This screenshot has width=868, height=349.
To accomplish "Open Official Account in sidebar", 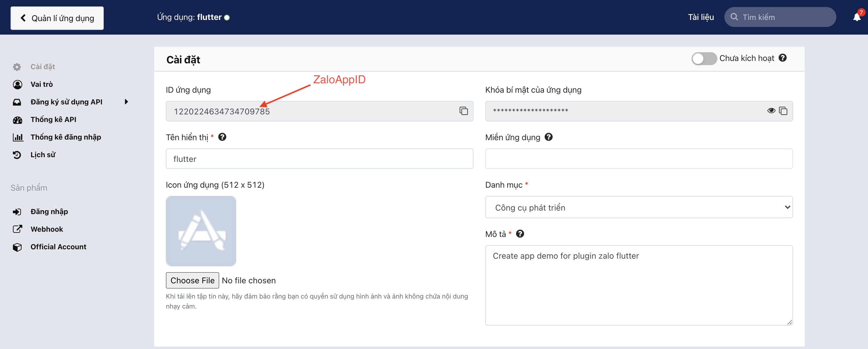I will pyautogui.click(x=58, y=246).
